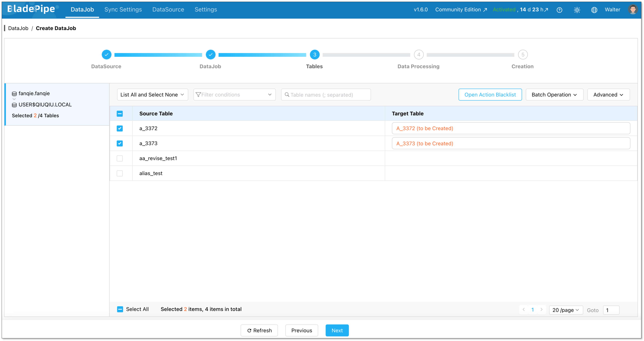
Task: Toggle the header select-all checkbox
Action: 120,113
